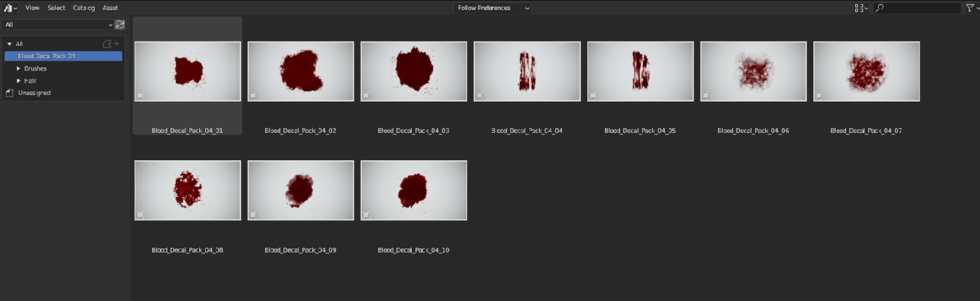This screenshot has height=301, width=980.
Task: Click the type badge on Blood_Decal_Pack_04_08 preview
Action: tap(140, 215)
